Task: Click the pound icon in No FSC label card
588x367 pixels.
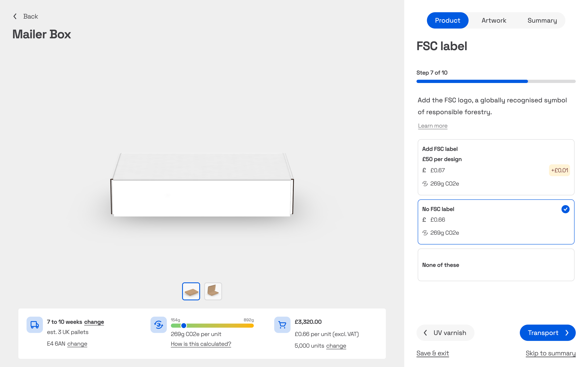Action: 424,220
